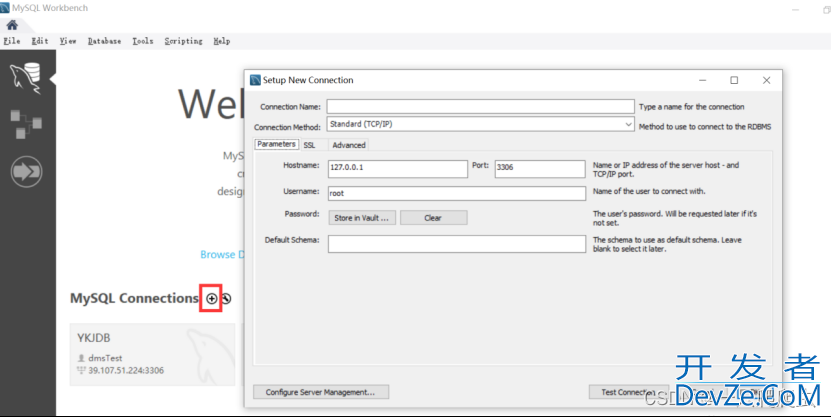Viewport: 831px width, 417px height.
Task: Switch to the SSL tab
Action: (x=310, y=145)
